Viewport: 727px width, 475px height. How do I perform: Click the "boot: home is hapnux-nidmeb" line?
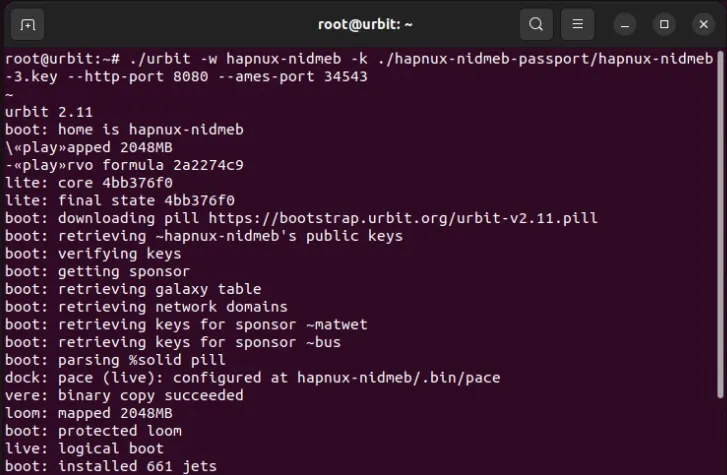tap(124, 129)
